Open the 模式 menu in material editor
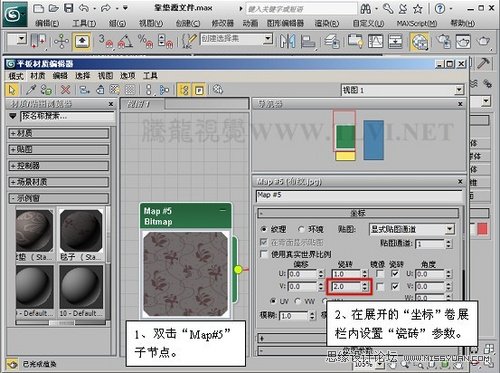 click(x=16, y=76)
